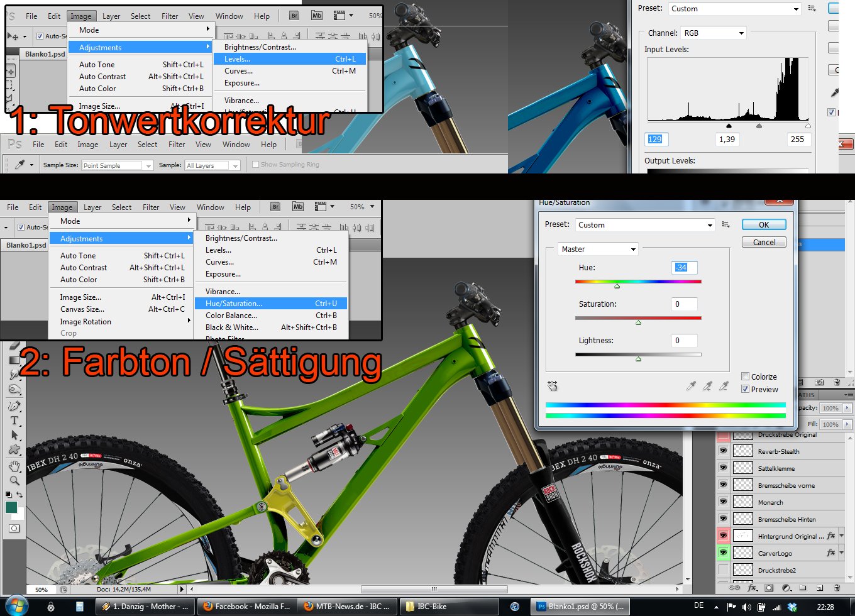Screen dimensions: 855x616
Task: Select the Horizontal Type tool
Action: coord(14,421)
